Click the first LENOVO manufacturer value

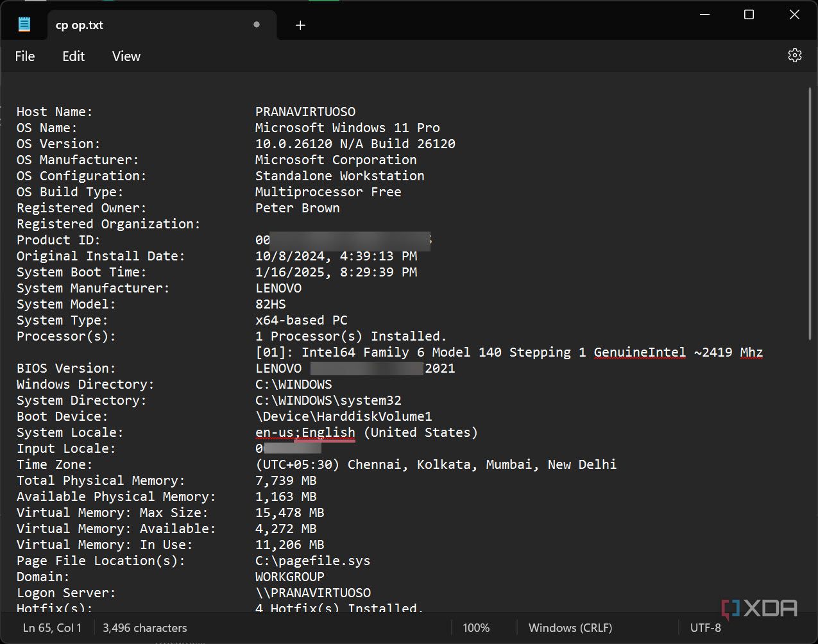click(x=278, y=288)
